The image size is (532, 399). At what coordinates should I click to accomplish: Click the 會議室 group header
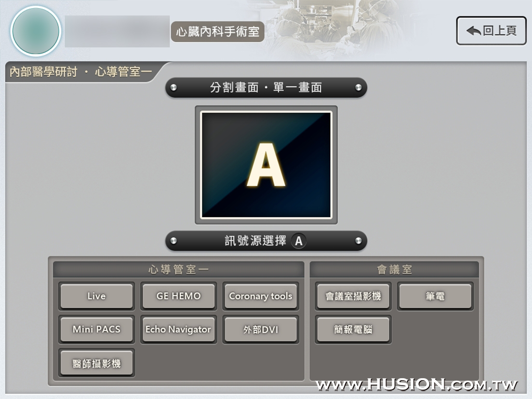394,270
